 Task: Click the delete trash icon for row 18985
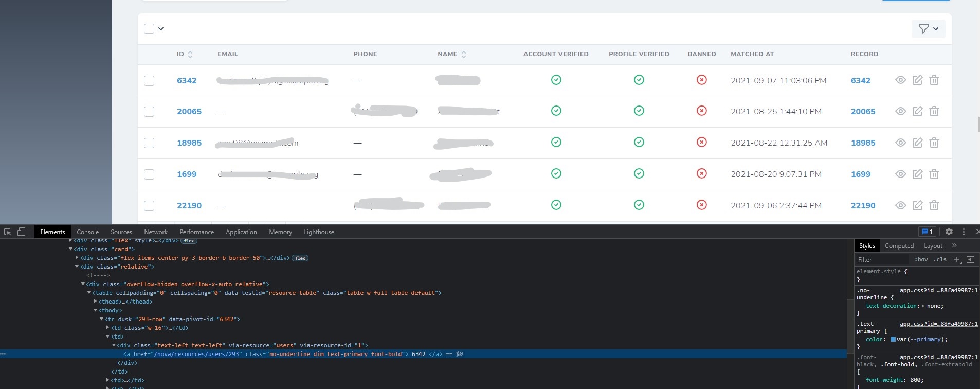click(934, 143)
